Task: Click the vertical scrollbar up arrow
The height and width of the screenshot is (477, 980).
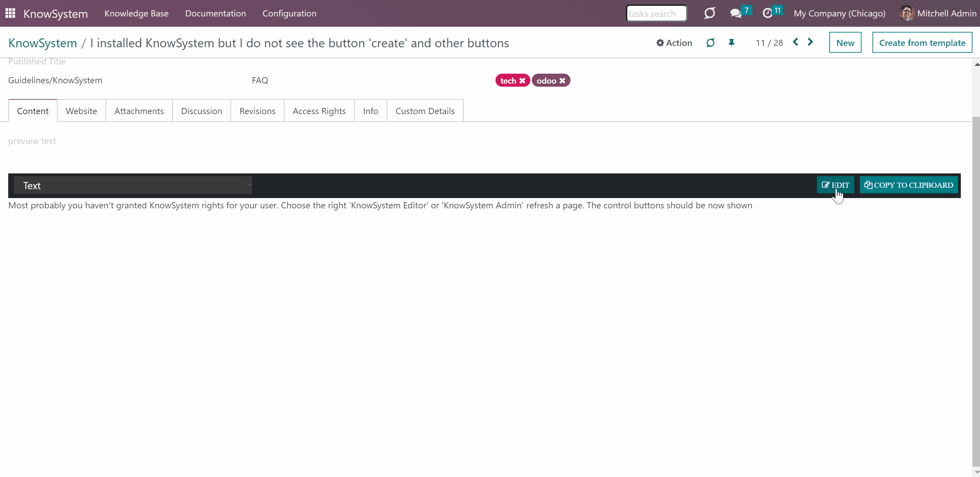Action: pyautogui.click(x=976, y=64)
